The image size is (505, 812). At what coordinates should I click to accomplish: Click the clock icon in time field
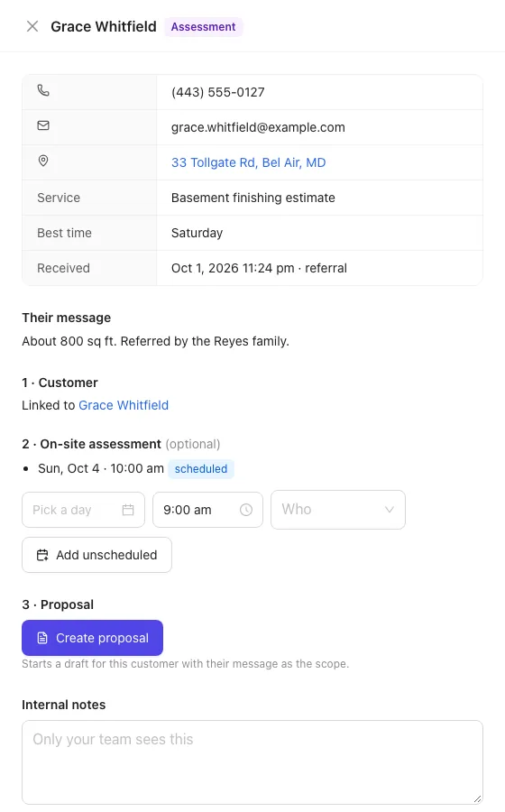click(x=246, y=510)
